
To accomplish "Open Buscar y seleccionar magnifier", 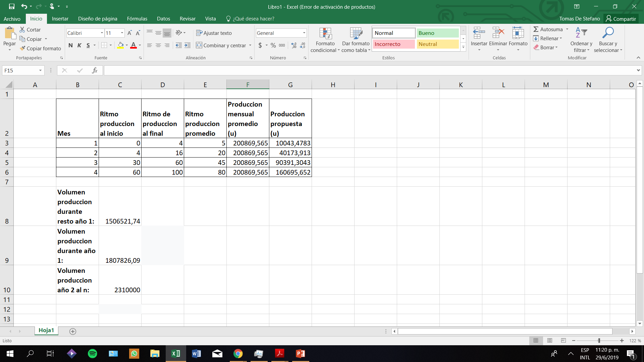I will 608,40.
